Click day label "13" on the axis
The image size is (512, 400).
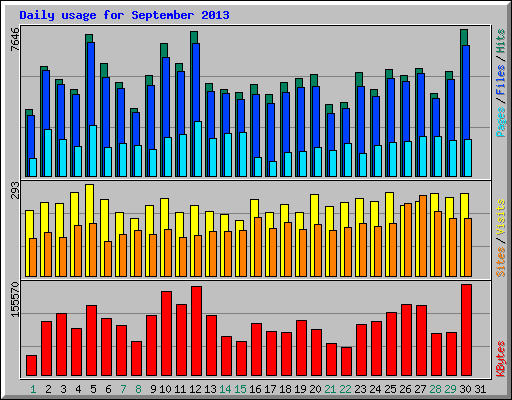point(210,389)
